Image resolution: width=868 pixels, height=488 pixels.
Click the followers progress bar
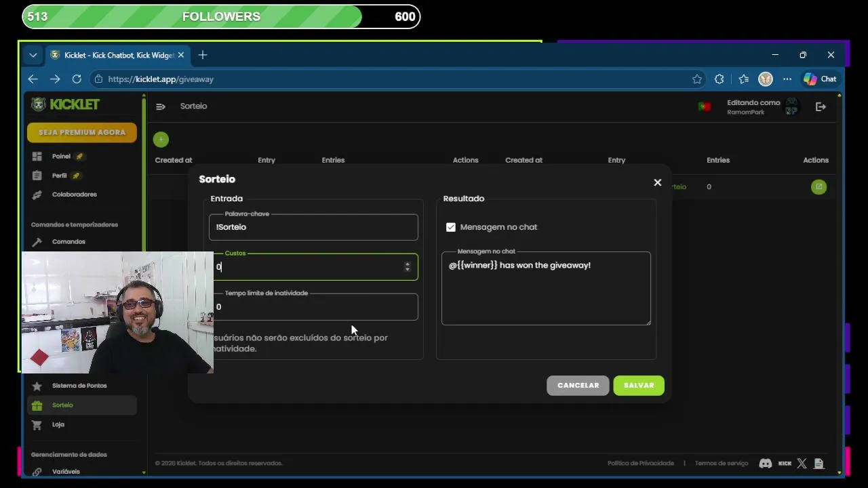click(221, 17)
